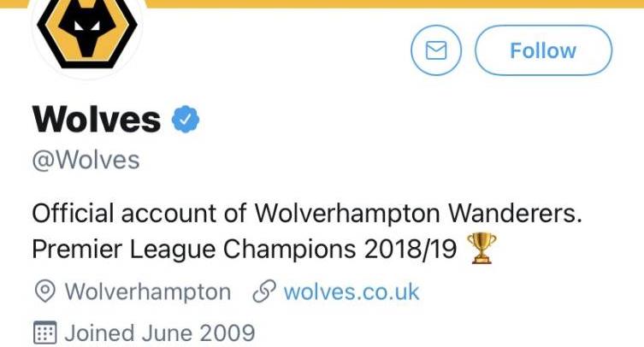Open the wolves.co.uk website link
Image resolution: width=644 pixels, height=347 pixels.
click(x=352, y=292)
